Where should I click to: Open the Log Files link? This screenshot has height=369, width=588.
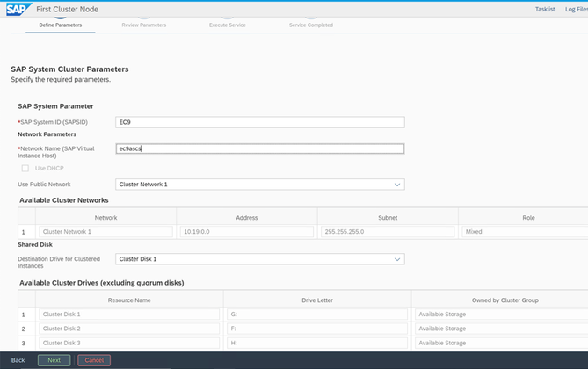(577, 9)
